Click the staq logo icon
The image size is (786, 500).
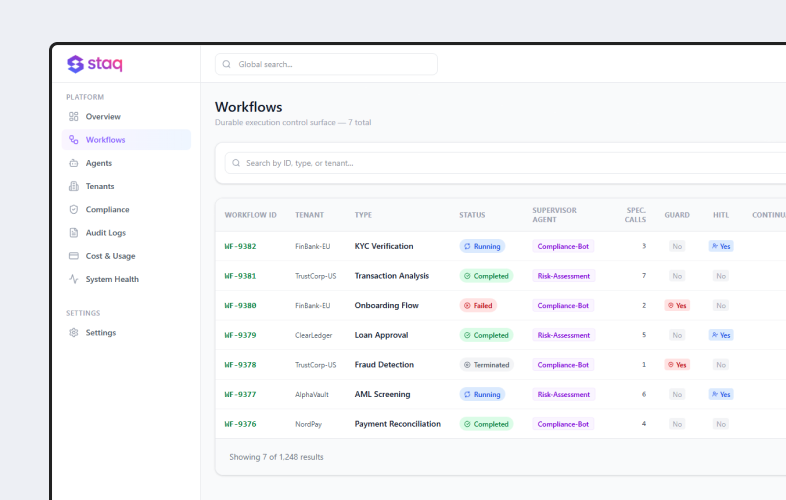pyautogui.click(x=75, y=64)
